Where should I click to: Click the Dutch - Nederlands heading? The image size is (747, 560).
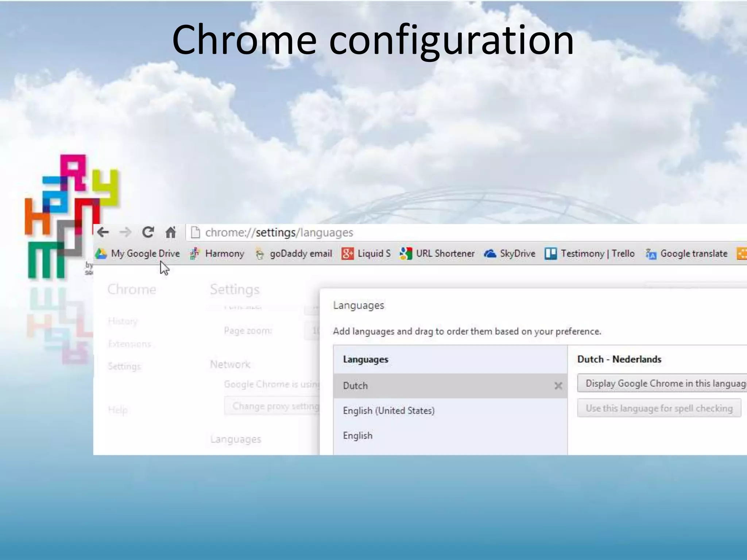tap(619, 359)
